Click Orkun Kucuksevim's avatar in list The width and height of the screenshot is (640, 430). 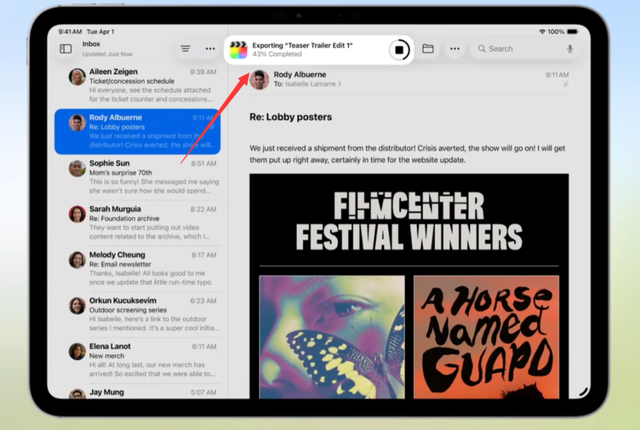[x=77, y=306]
